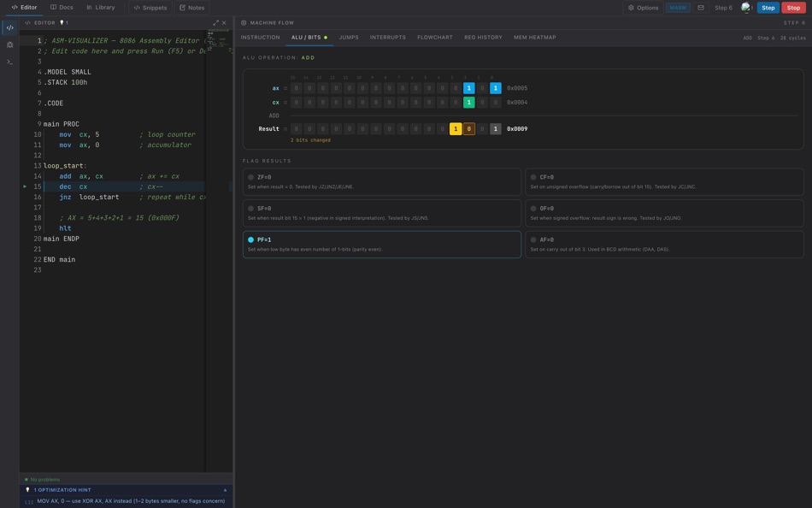
Task: Collapse the Optimization Hint section
Action: coord(226,490)
